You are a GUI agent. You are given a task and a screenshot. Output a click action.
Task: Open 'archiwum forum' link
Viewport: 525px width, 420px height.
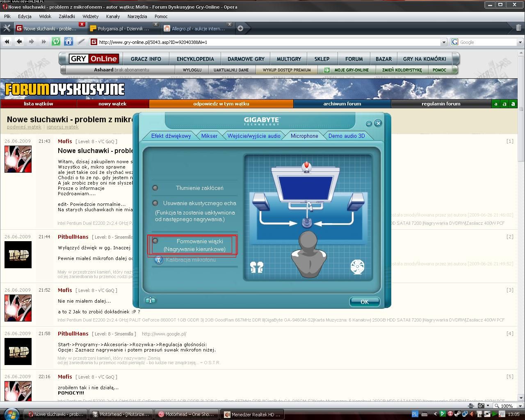pyautogui.click(x=342, y=104)
